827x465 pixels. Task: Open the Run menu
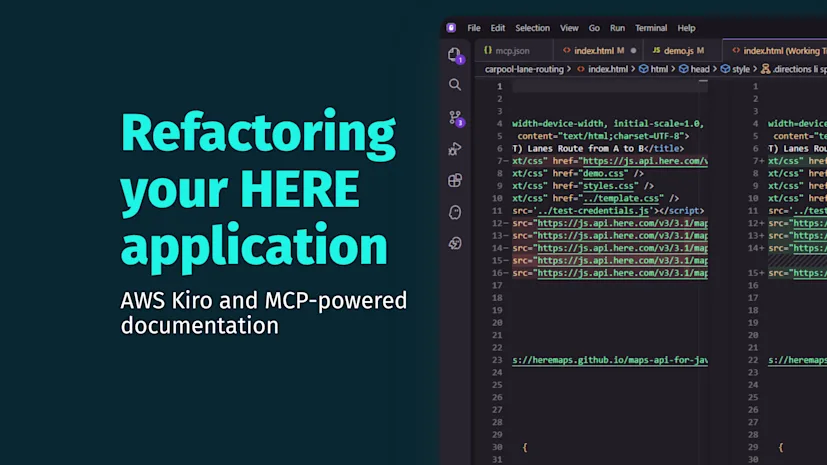click(617, 28)
